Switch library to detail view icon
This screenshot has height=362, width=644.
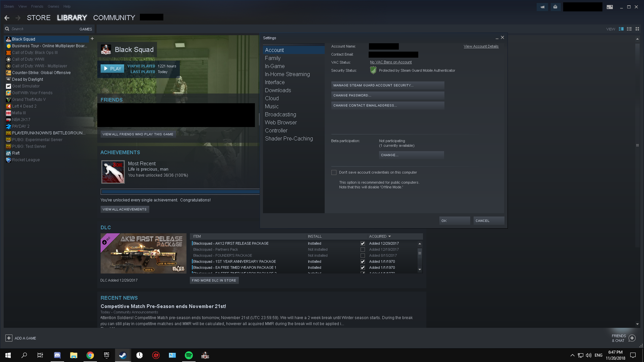click(621, 29)
